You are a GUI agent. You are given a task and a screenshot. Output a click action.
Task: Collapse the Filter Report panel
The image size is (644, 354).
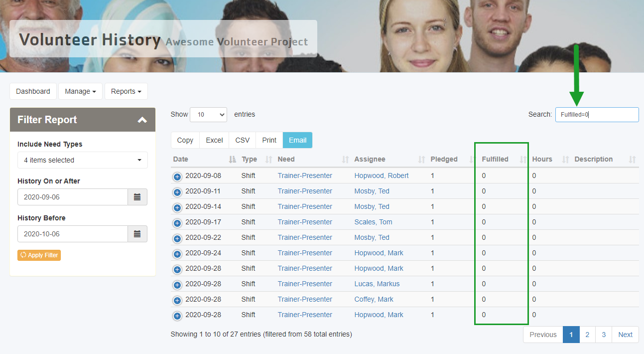pyautogui.click(x=142, y=120)
